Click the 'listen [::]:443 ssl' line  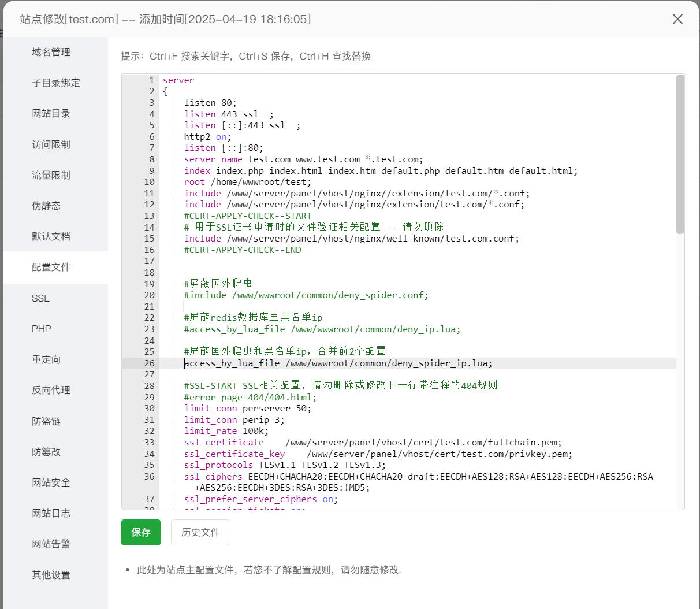pos(243,125)
